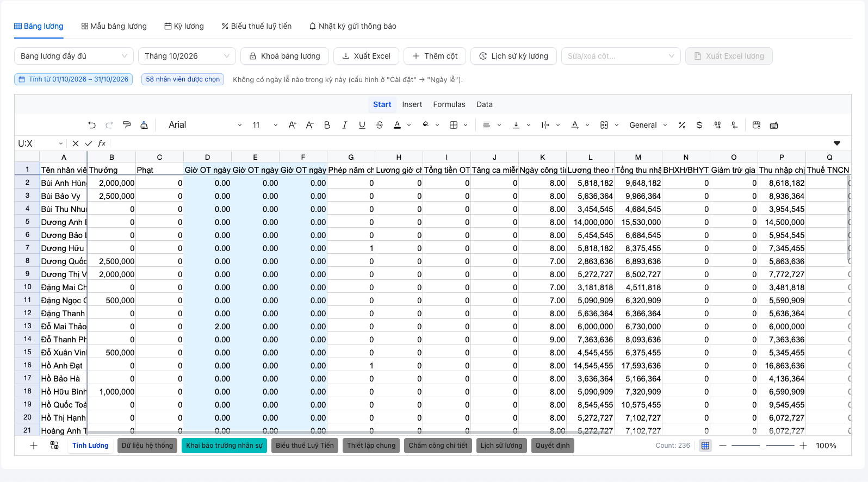This screenshot has width=868, height=482.
Task: Click the vertical align icon
Action: (516, 125)
